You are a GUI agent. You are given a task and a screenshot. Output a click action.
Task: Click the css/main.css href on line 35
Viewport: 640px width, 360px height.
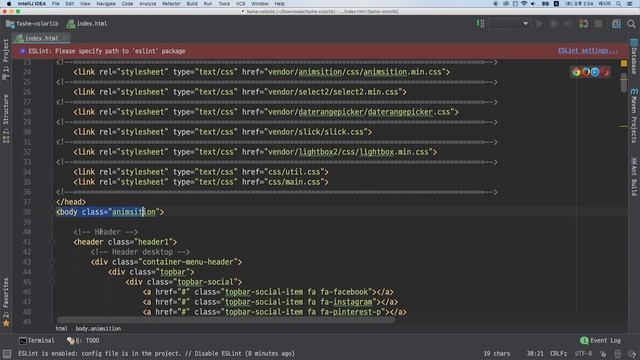tap(294, 182)
